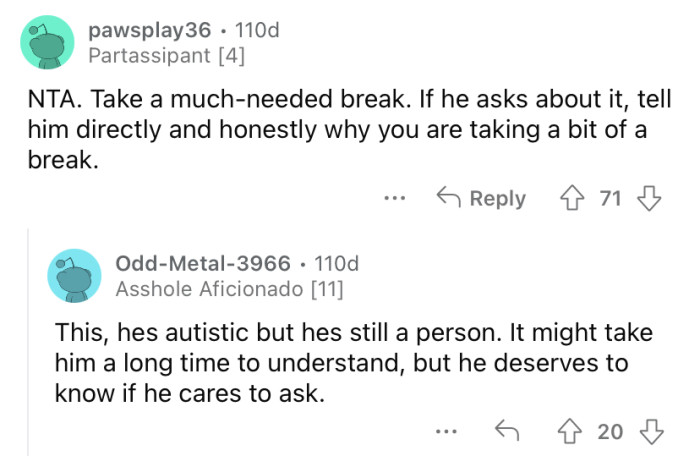Open more options on Odd-Metal-3966's reply
Screen dimensions: 700x456
[447, 431]
